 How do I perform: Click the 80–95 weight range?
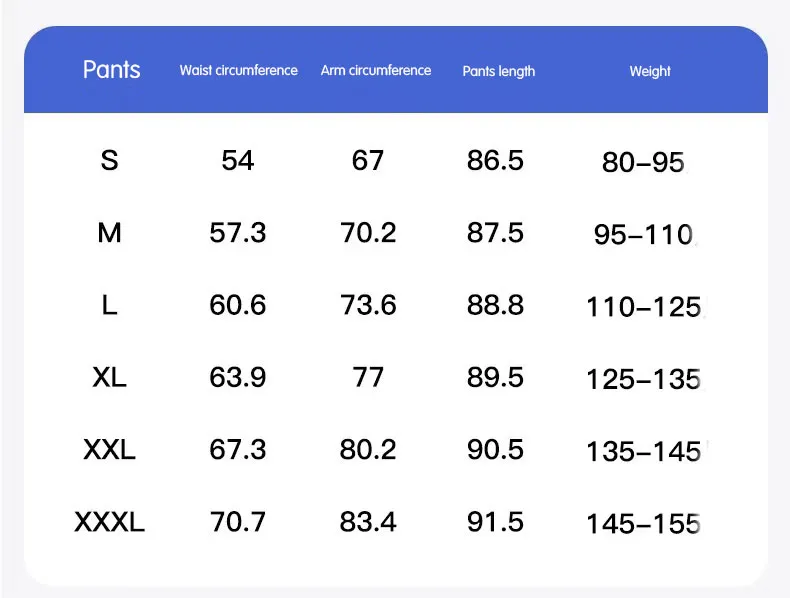(x=643, y=163)
